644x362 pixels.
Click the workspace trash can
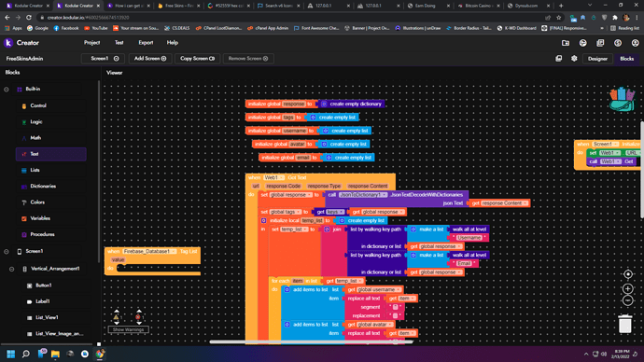tap(625, 324)
